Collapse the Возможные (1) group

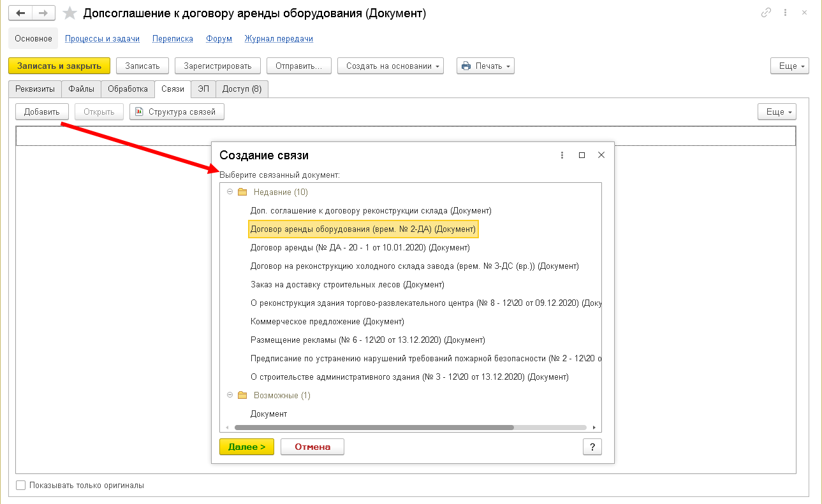230,395
